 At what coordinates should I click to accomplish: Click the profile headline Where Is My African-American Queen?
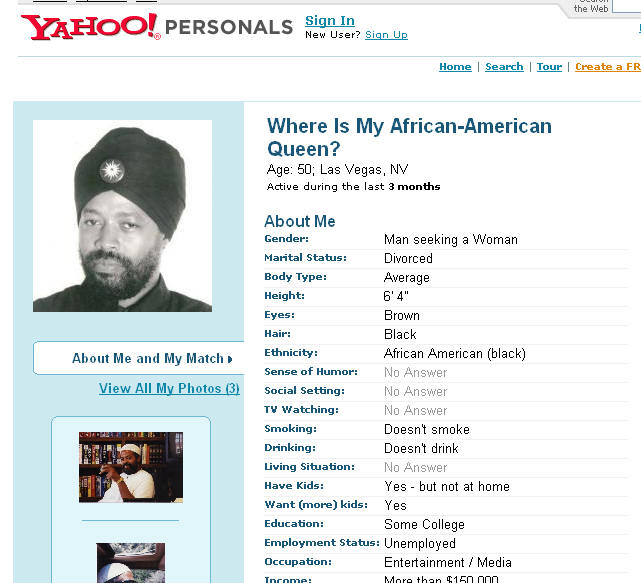click(x=409, y=137)
